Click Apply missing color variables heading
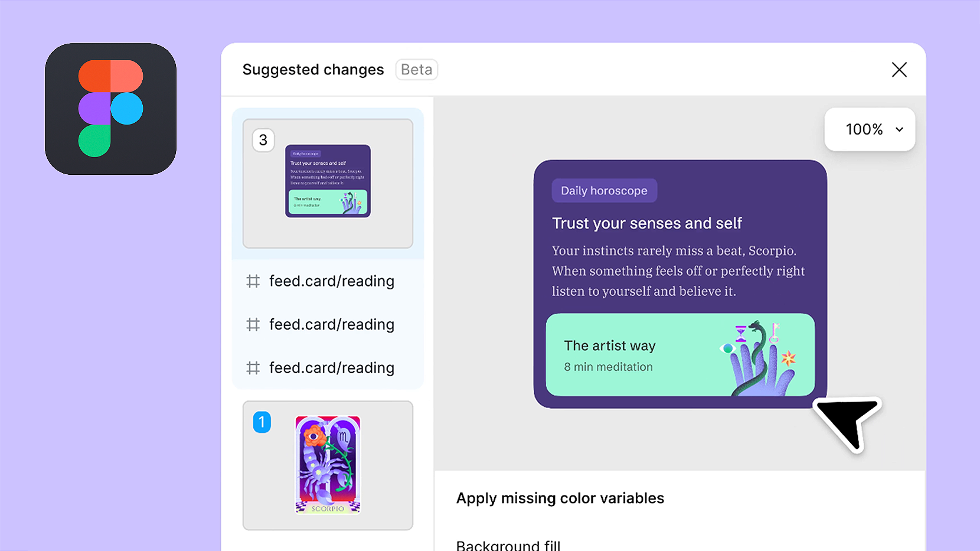980x551 pixels. tap(560, 498)
